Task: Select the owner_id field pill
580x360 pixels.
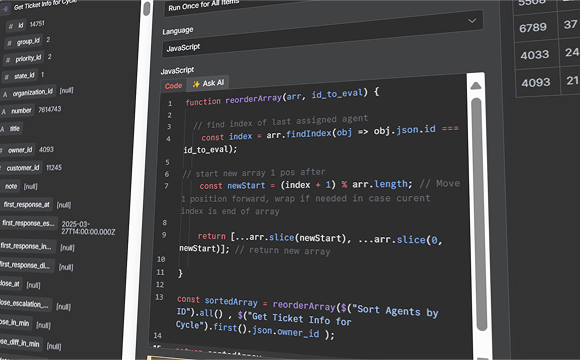Action: coord(18,150)
